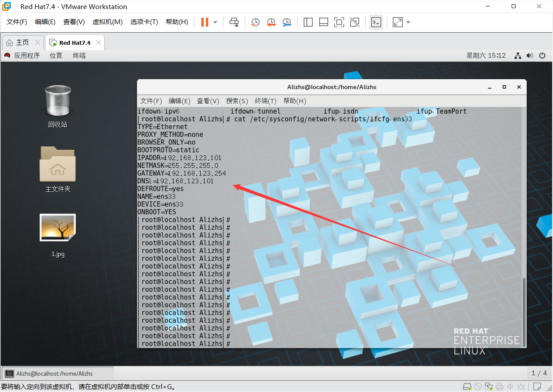553x392 pixels.
Task: Select the 主文件夹 home folder icon
Action: point(58,169)
